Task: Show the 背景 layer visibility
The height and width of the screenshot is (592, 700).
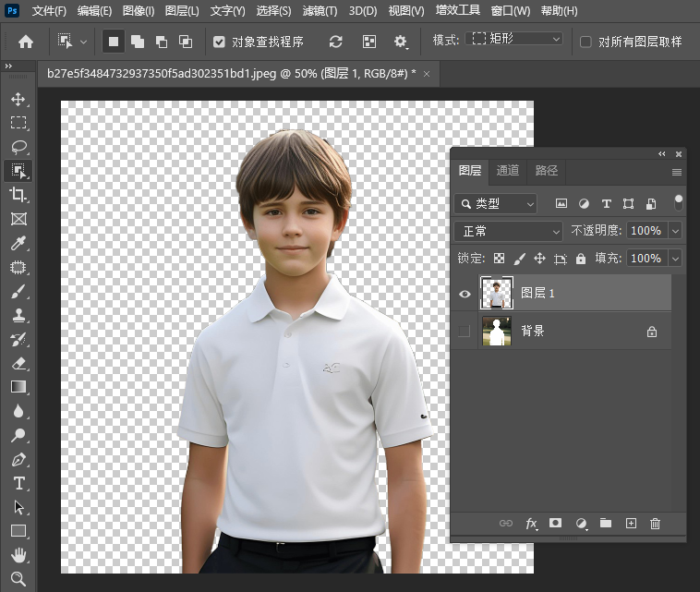Action: pyautogui.click(x=465, y=331)
